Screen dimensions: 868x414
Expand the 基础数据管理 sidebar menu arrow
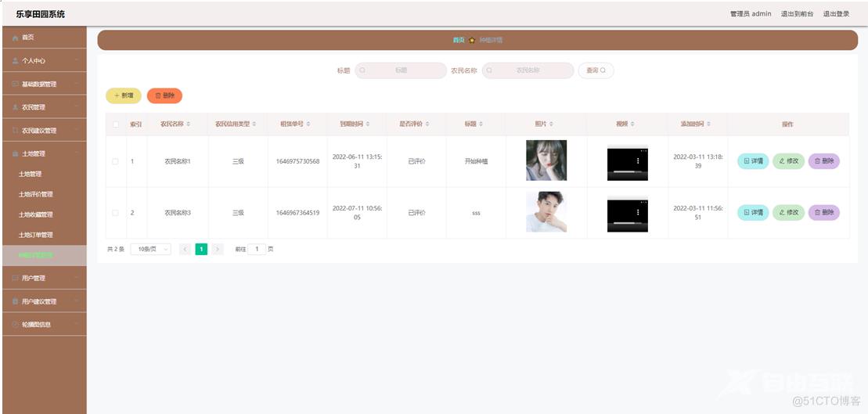coord(77,84)
